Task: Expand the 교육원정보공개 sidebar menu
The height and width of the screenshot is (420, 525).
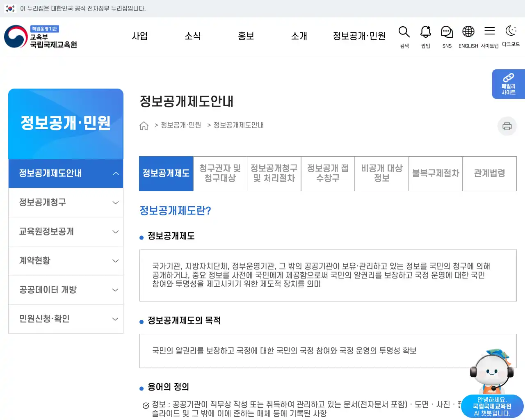Action: point(66,232)
